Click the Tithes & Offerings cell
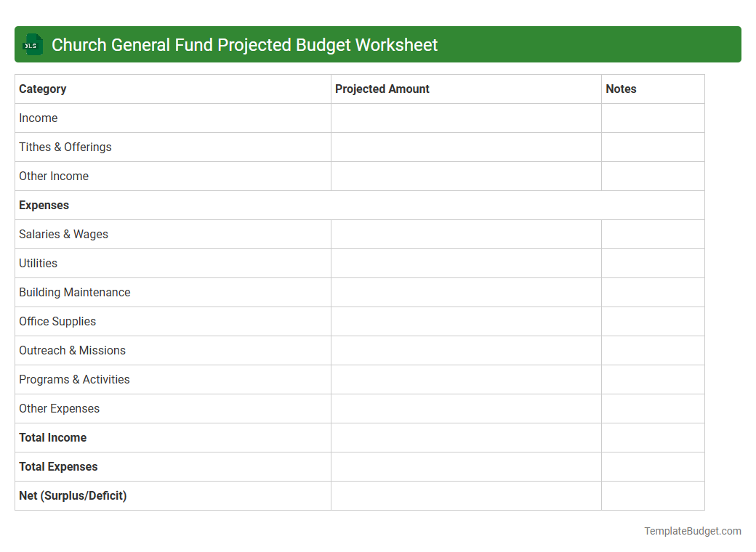 point(65,147)
